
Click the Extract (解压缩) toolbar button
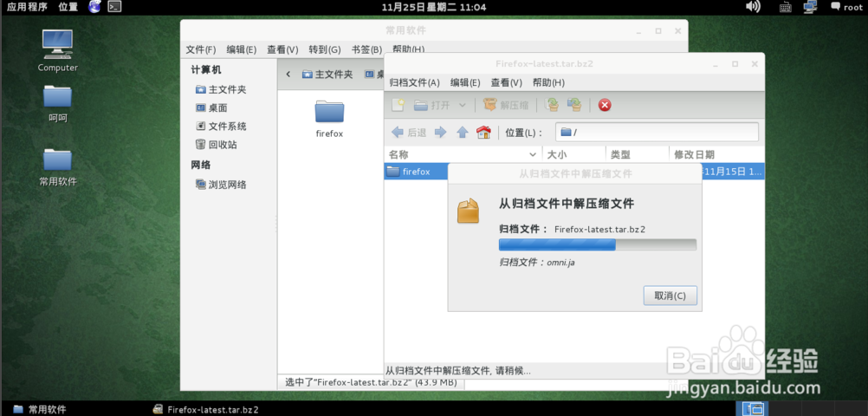pyautogui.click(x=506, y=105)
